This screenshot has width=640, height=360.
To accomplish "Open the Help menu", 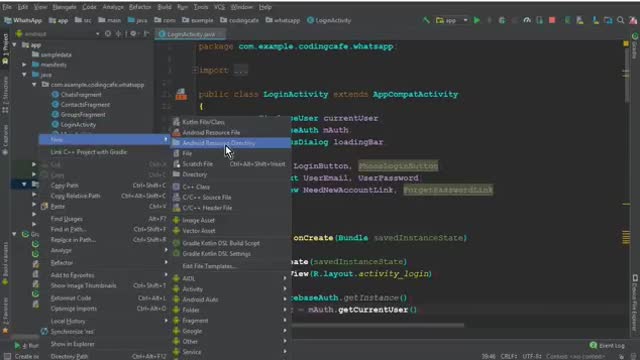I will pos(265,7).
